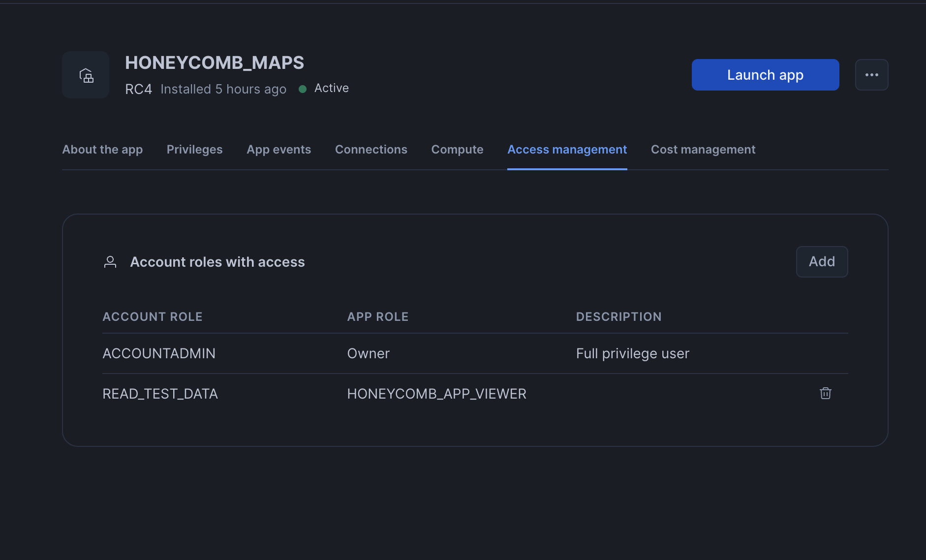Click the APP ROLE column header
The width and height of the screenshot is (926, 560).
tap(378, 316)
